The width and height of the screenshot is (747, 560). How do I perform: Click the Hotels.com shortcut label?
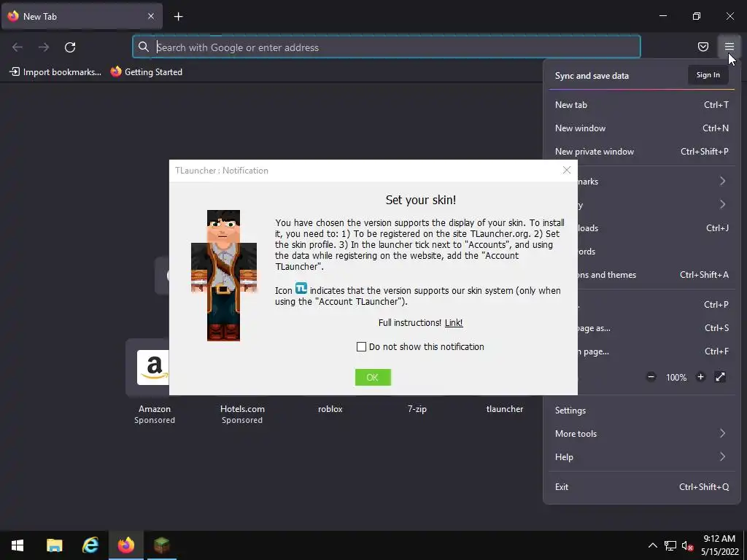pos(242,409)
